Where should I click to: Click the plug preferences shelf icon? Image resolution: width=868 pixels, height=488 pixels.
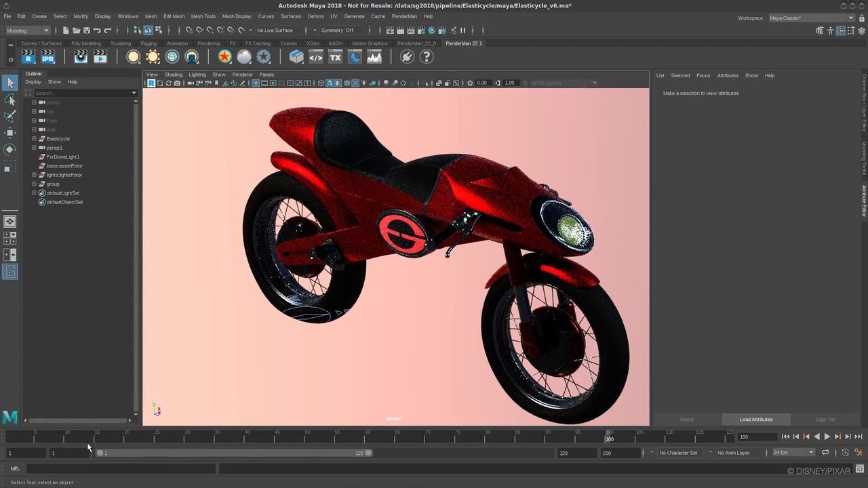pyautogui.click(x=407, y=57)
